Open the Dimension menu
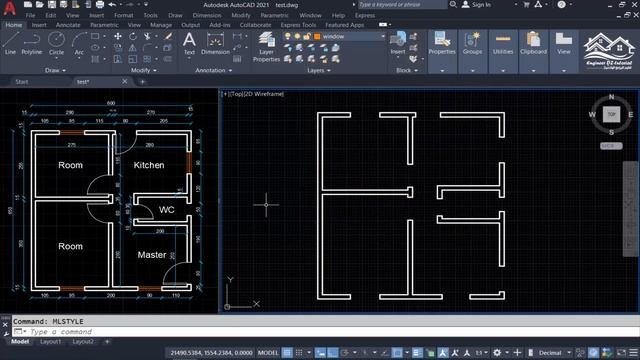 [x=207, y=16]
